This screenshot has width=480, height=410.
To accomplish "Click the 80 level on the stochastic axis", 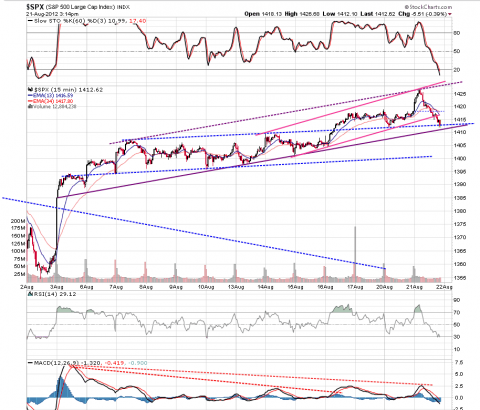I will 457,33.
